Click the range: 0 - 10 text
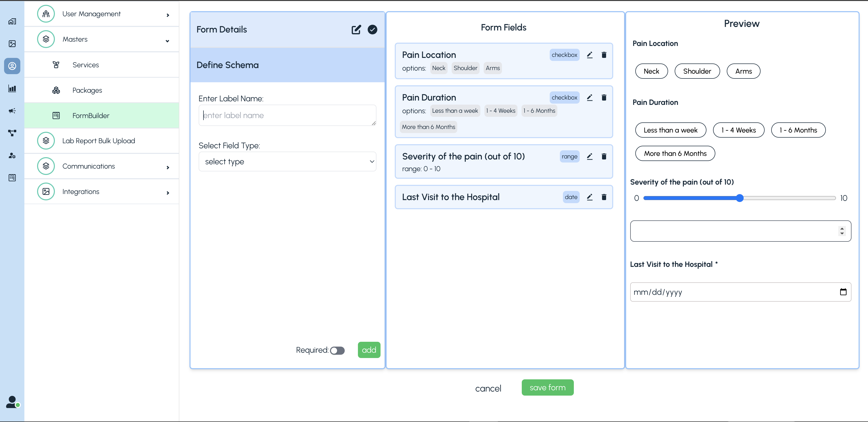 [421, 169]
